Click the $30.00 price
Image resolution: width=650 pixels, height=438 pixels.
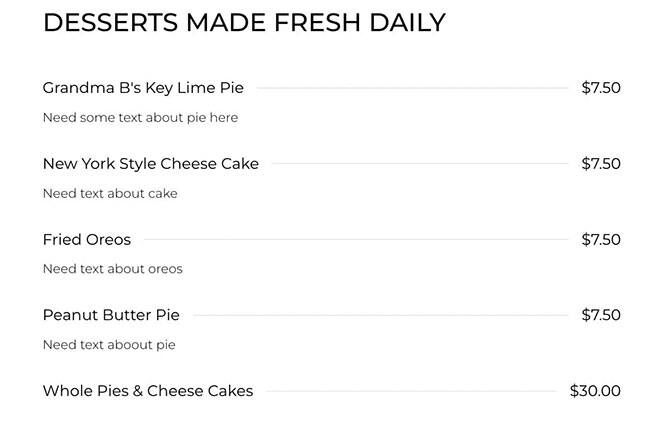[595, 391]
